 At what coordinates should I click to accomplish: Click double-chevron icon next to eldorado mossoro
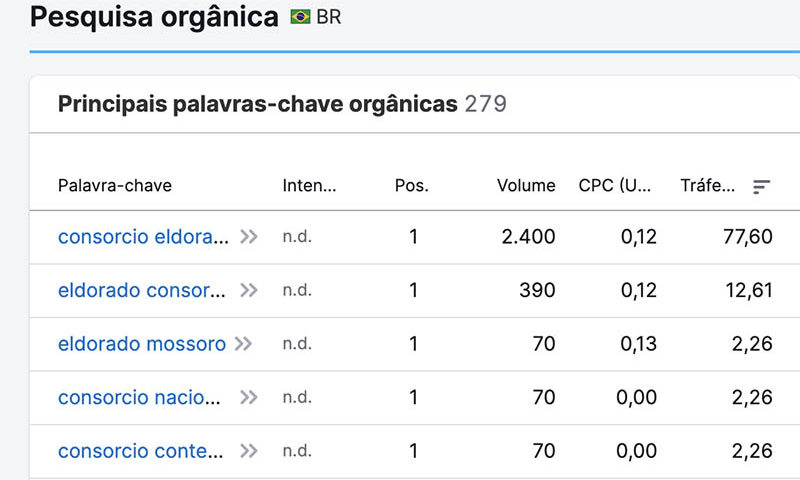pos(243,344)
